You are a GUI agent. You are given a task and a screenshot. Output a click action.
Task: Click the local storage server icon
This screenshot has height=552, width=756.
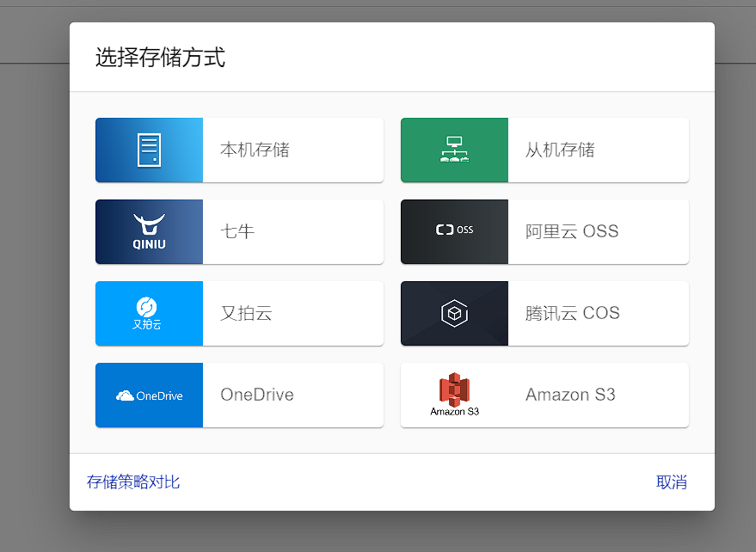tap(149, 150)
